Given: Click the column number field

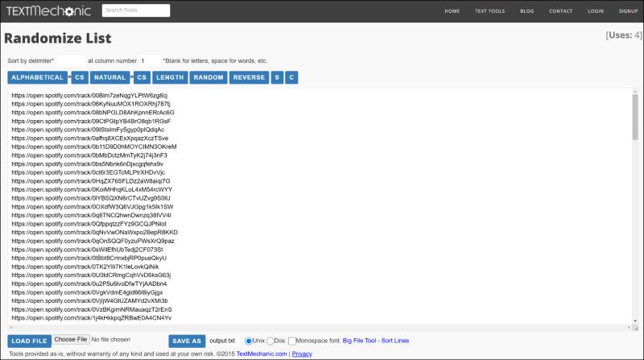Looking at the screenshot, I should [x=150, y=61].
